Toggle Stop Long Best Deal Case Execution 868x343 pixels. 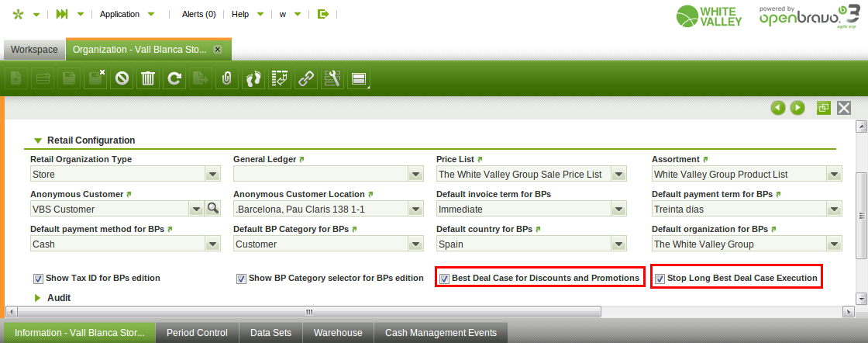click(660, 278)
